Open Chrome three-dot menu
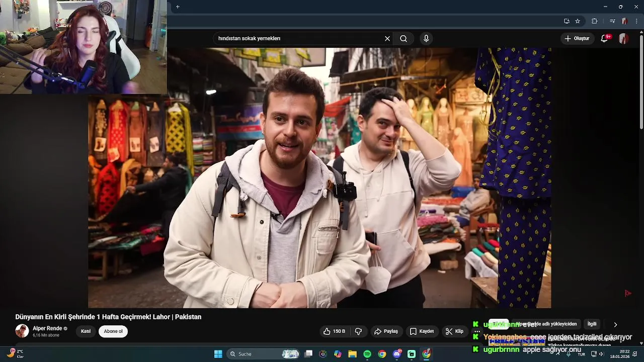Screen dimensions: 644x362 pos(637,21)
